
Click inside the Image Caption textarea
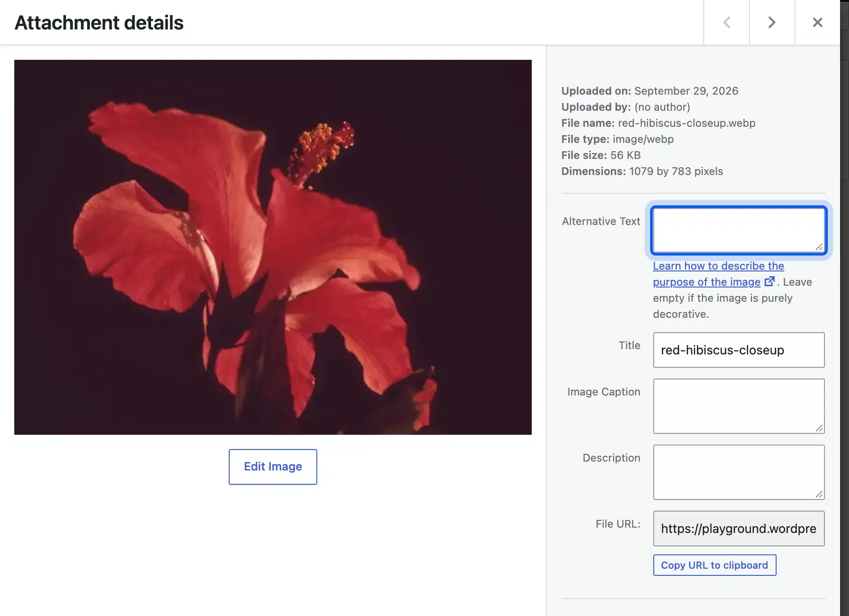[739, 406]
